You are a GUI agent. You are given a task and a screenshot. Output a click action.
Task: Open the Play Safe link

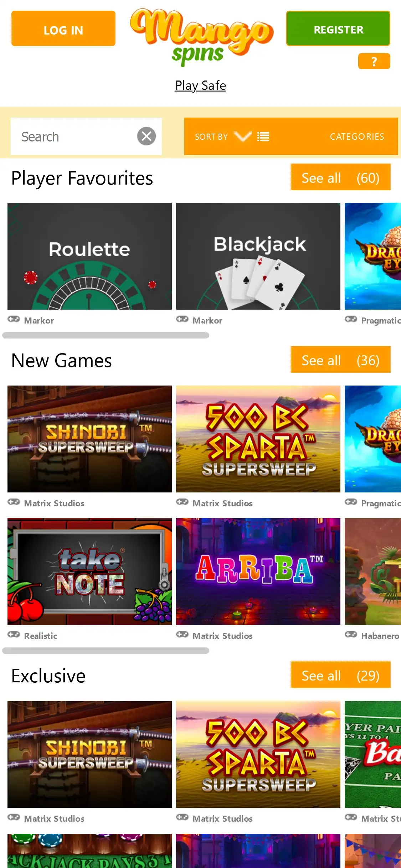tap(200, 86)
